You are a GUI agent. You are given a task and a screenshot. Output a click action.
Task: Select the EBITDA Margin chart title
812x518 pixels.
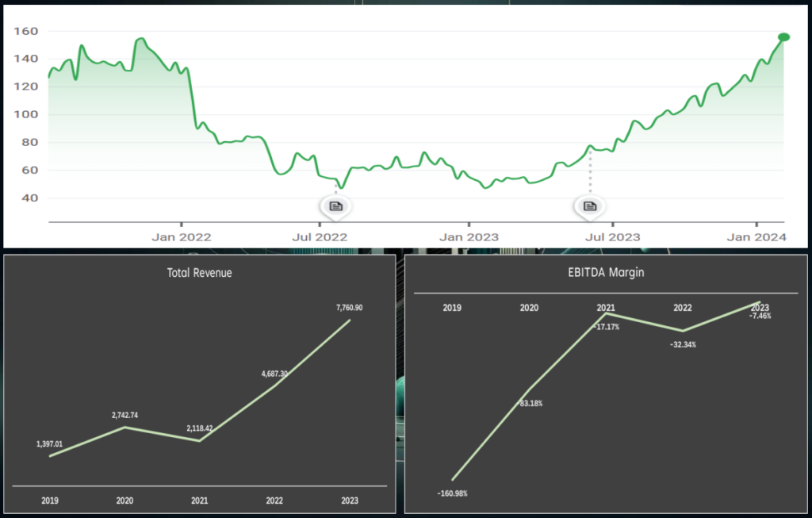pos(606,273)
